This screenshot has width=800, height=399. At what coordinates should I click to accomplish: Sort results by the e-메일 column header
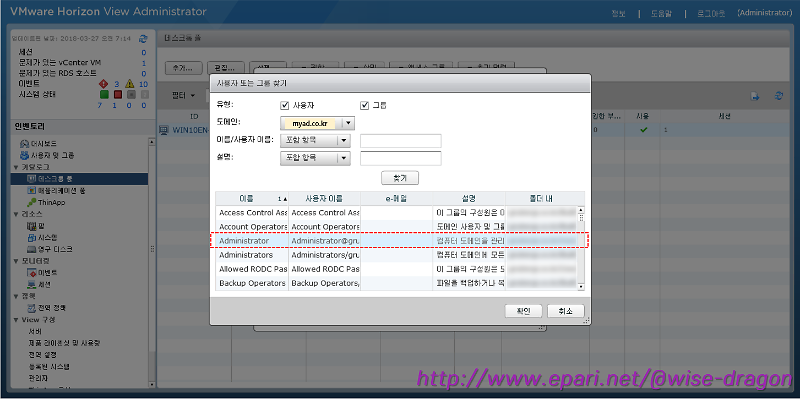[396, 198]
